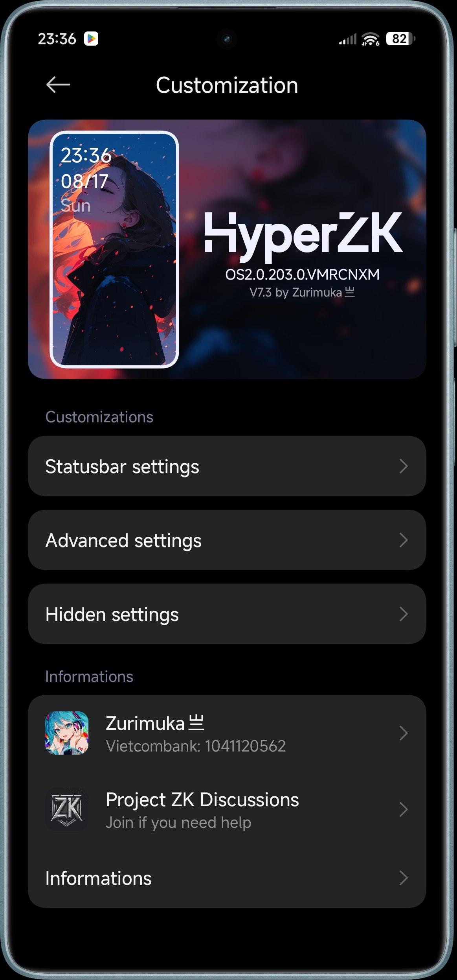Expand chevron on Zurimuka row
Viewport: 457px width, 980px height.
pos(404,733)
